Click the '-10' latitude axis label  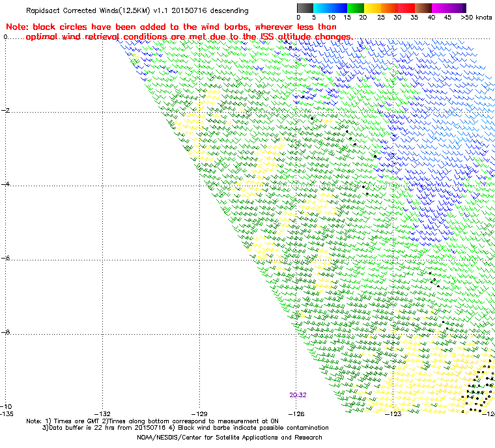(x=6, y=406)
